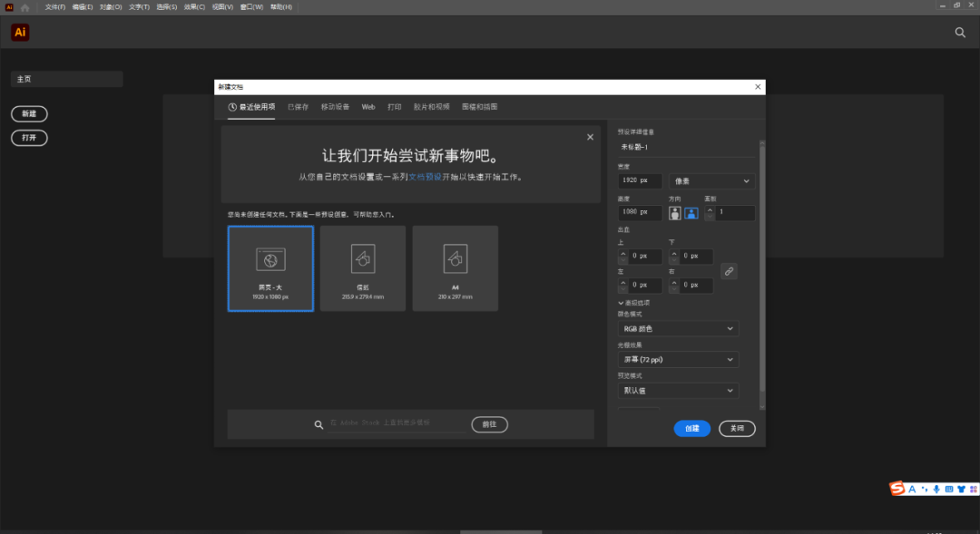
Task: Select landscape orientation icon
Action: click(x=691, y=213)
